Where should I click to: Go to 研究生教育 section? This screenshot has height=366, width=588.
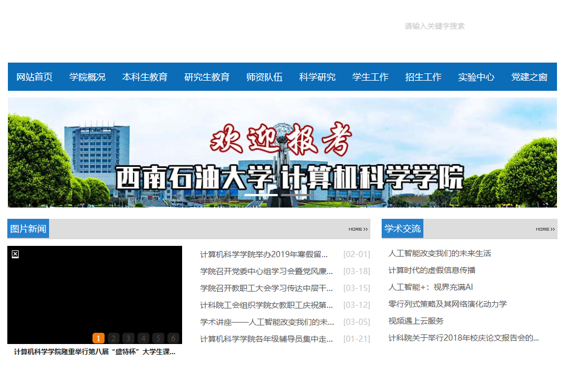[207, 77]
